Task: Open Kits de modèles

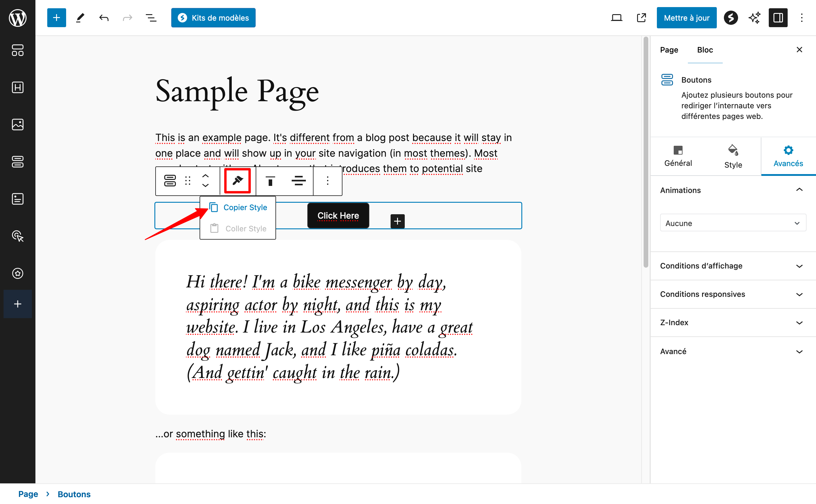Action: point(213,18)
